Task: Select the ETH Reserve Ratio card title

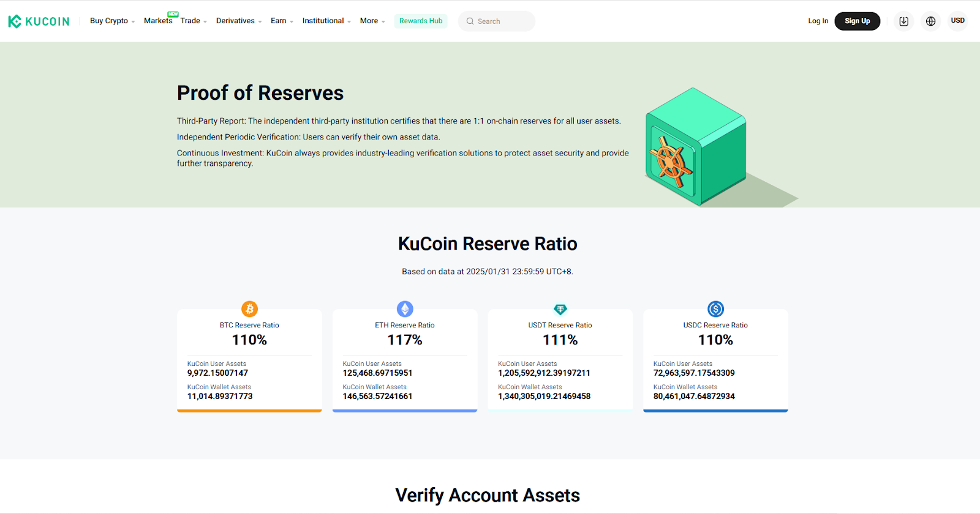Action: (x=405, y=326)
